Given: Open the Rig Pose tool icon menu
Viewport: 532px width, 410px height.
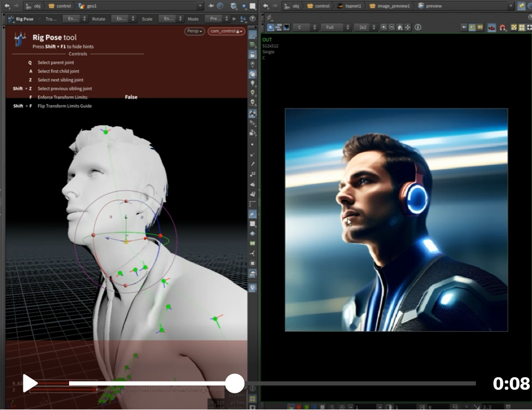Looking at the screenshot, I should [11, 19].
